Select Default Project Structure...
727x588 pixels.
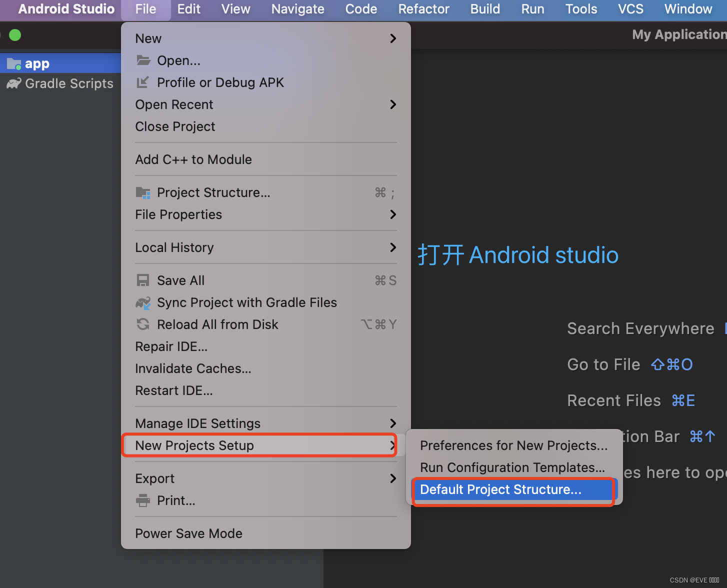coord(514,489)
